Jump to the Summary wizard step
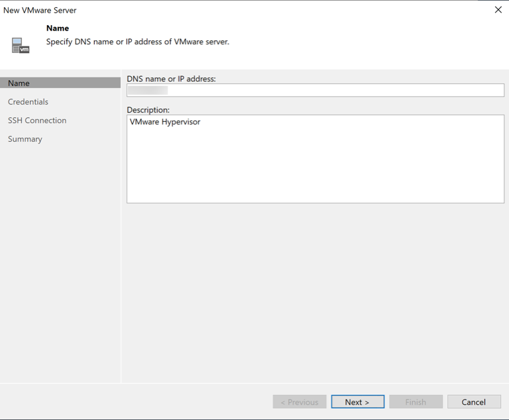Screen dimensions: 509x420 (x=25, y=139)
